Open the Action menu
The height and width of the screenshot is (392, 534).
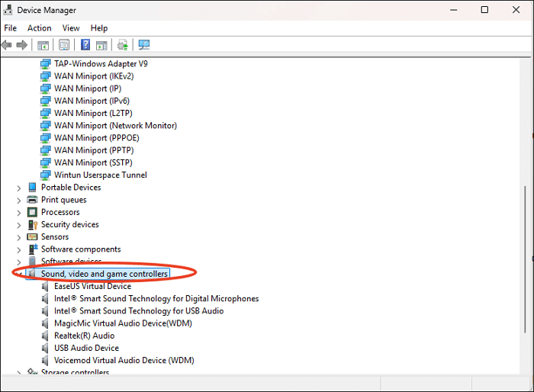(x=40, y=28)
